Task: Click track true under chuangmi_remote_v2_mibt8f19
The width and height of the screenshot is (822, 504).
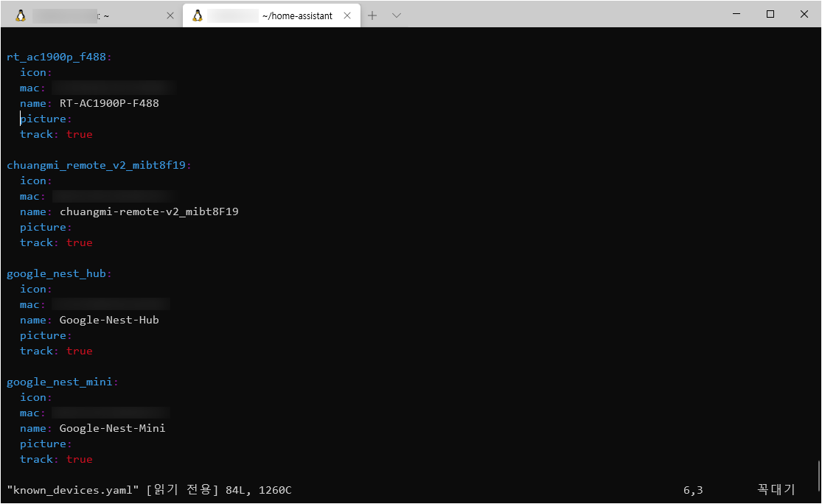Action: 56,242
